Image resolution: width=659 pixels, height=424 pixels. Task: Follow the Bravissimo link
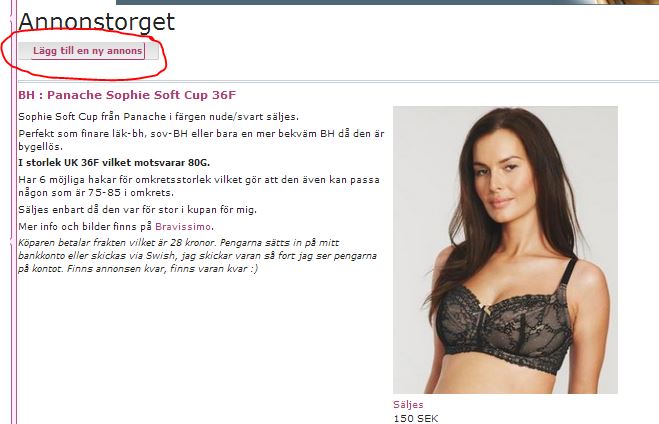coord(183,226)
